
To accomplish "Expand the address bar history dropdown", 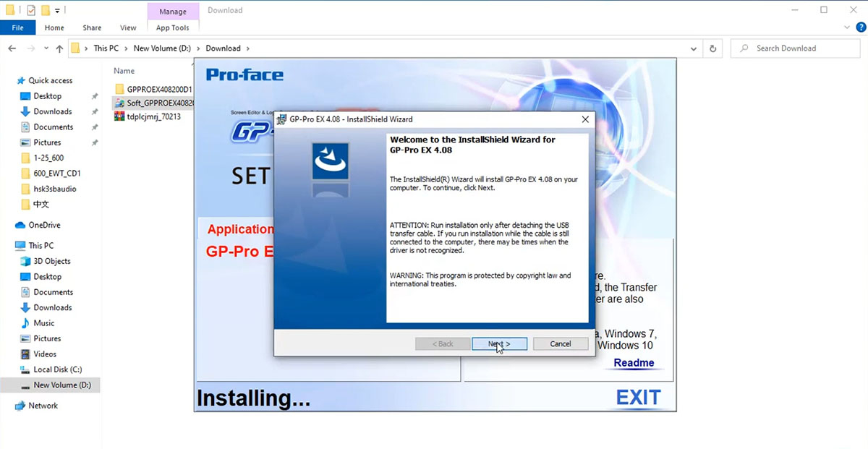I will tap(694, 48).
